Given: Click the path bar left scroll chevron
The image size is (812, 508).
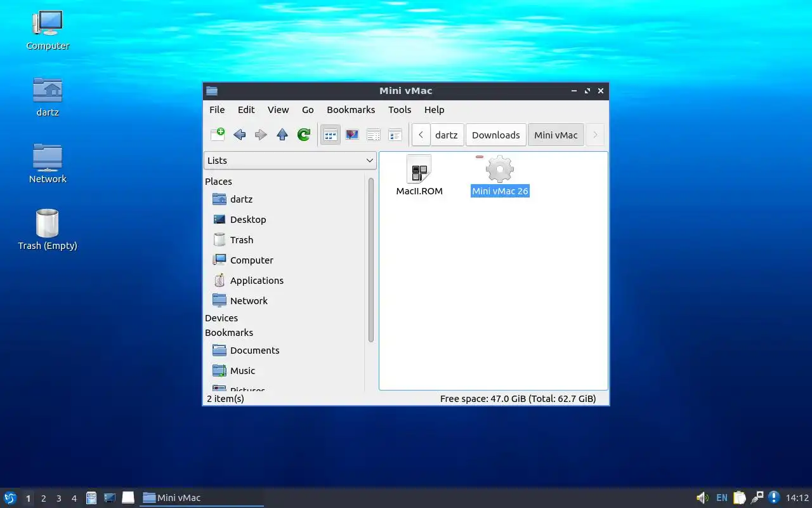Looking at the screenshot, I should pyautogui.click(x=421, y=135).
